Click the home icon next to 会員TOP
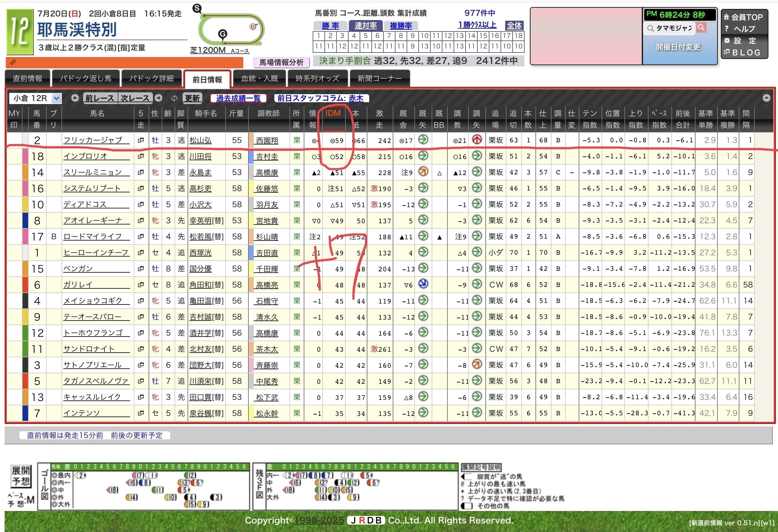 click(x=726, y=17)
